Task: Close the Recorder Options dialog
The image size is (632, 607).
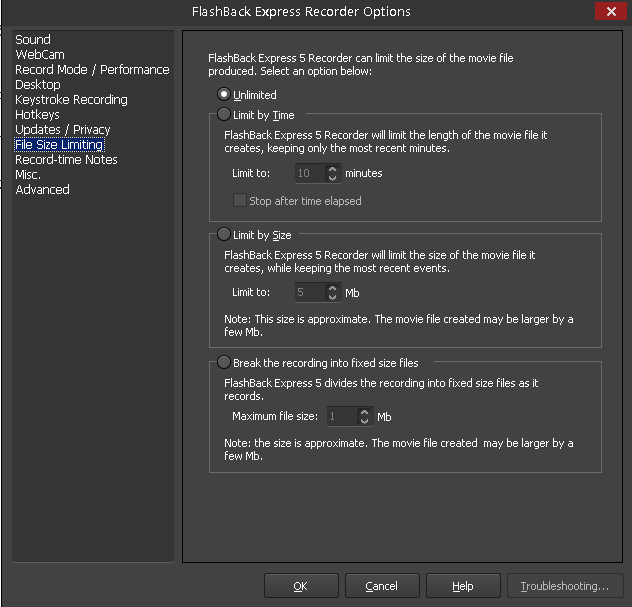Action: pos(611,11)
